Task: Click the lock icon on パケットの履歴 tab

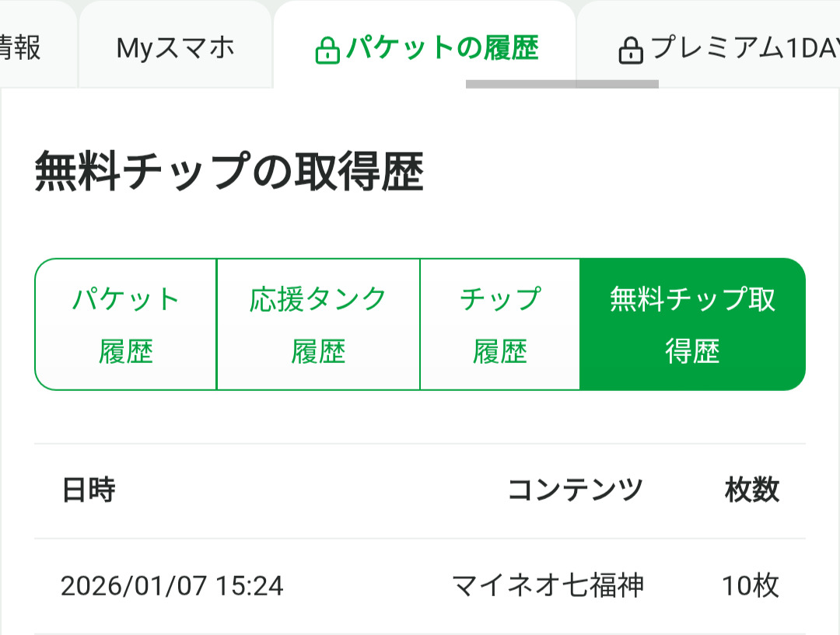Action: [327, 51]
